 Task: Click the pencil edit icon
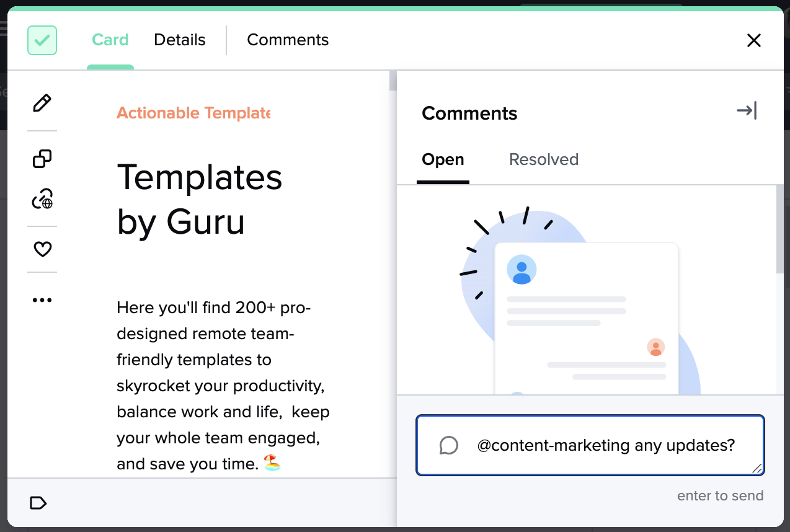(x=42, y=103)
